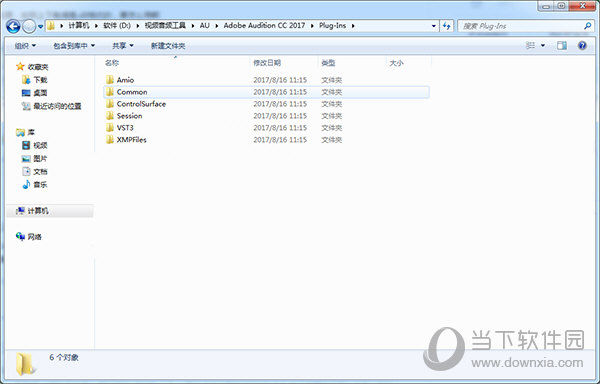Open the recent pages dropdown arrow

tap(41, 27)
